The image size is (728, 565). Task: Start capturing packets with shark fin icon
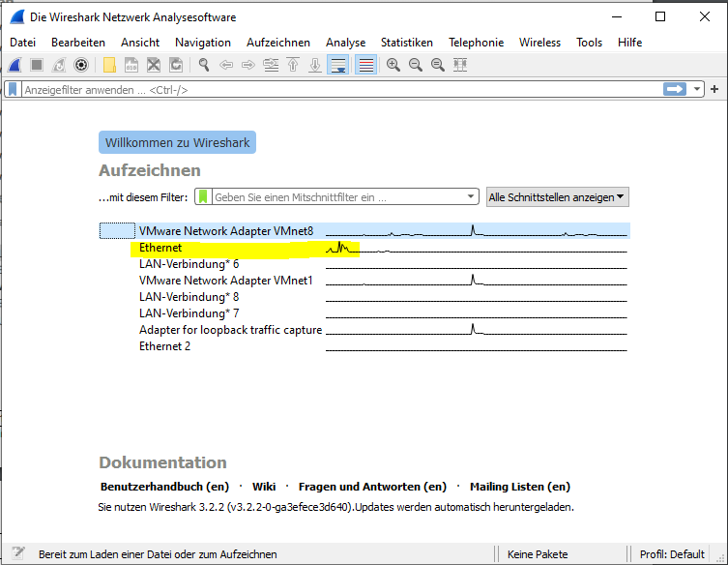pyautogui.click(x=15, y=65)
